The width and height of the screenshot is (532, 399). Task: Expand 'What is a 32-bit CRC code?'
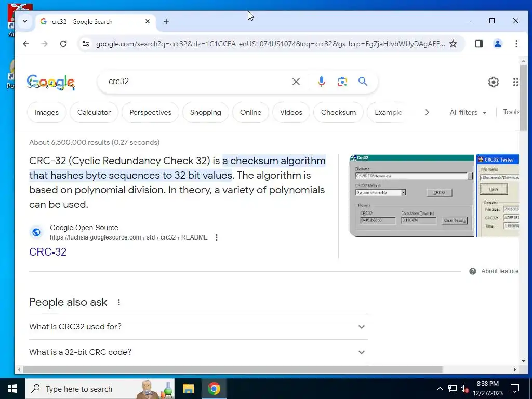click(198, 352)
